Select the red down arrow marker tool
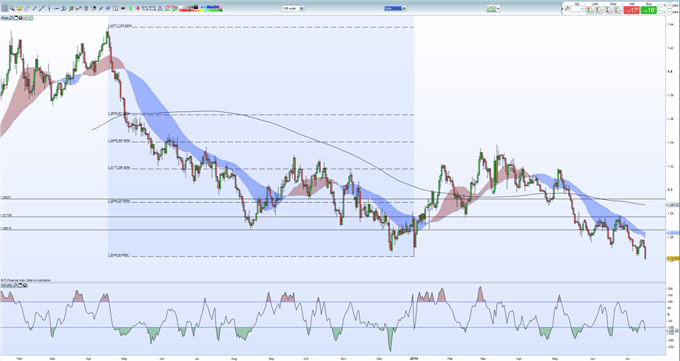 [x=138, y=8]
